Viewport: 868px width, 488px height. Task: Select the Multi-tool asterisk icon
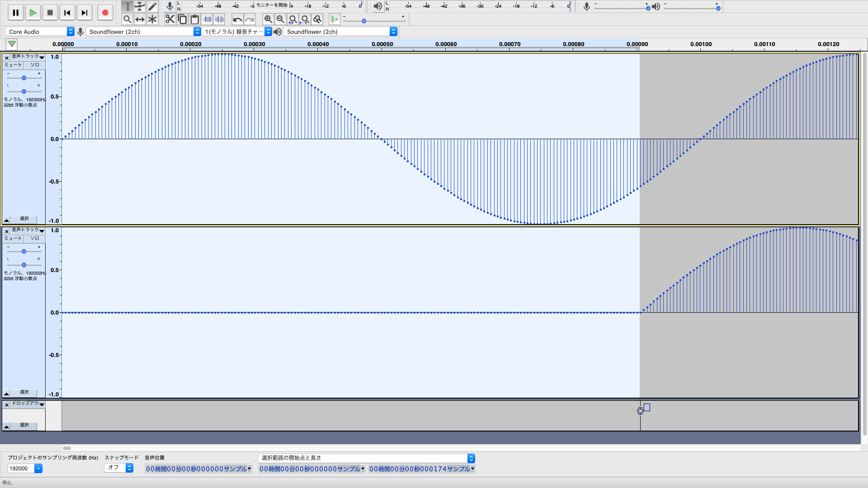(x=152, y=19)
